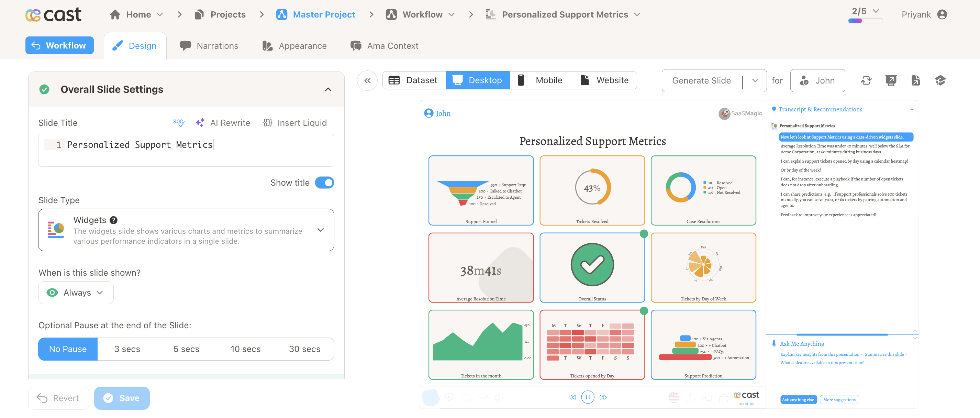
Task: Expand the Generate Slide dropdown arrow
Action: (756, 80)
